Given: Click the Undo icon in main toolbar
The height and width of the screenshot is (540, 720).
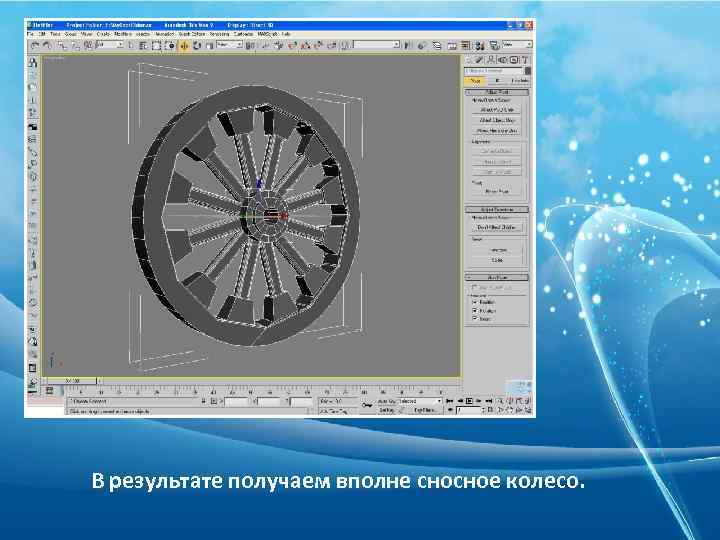Looking at the screenshot, I should point(35,45).
